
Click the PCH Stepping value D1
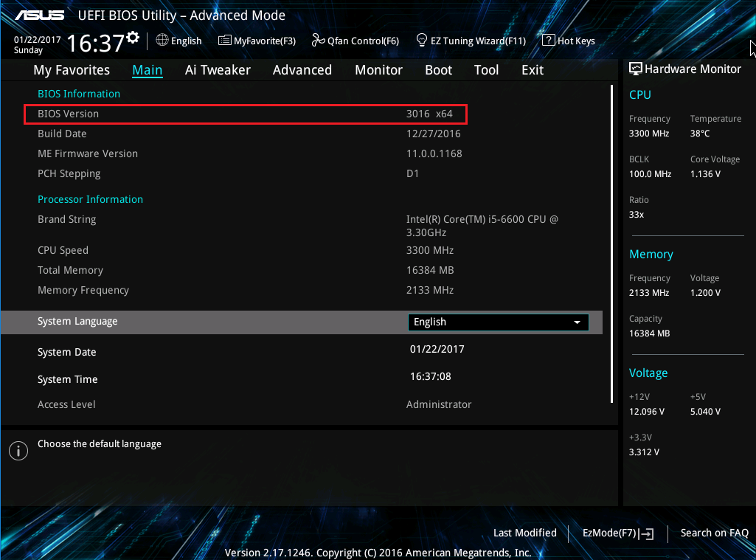click(413, 173)
